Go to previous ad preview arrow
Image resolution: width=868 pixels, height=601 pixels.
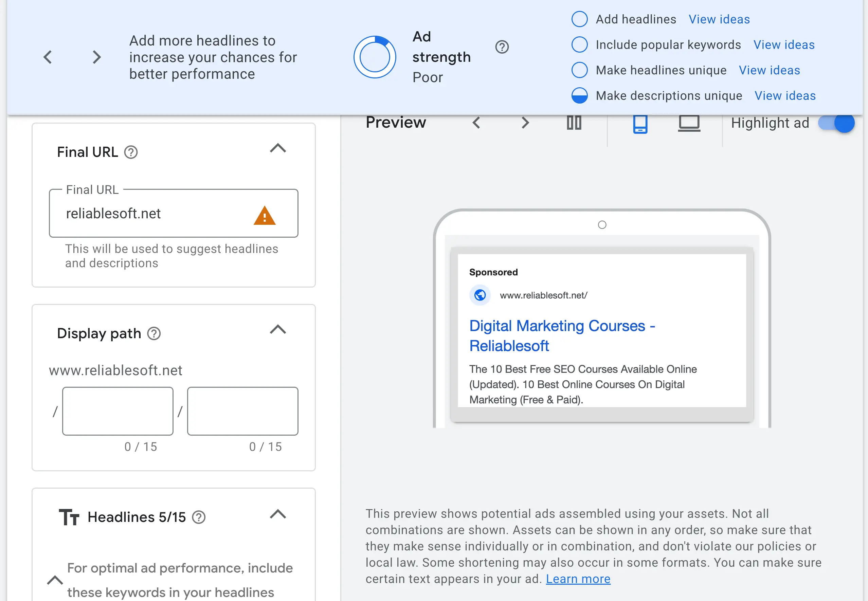point(476,123)
